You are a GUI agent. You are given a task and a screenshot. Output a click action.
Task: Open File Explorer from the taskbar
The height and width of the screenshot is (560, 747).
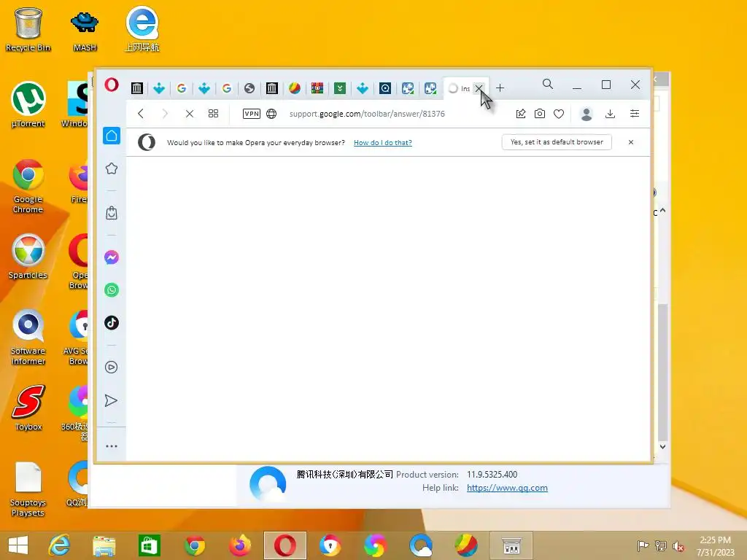click(104, 545)
